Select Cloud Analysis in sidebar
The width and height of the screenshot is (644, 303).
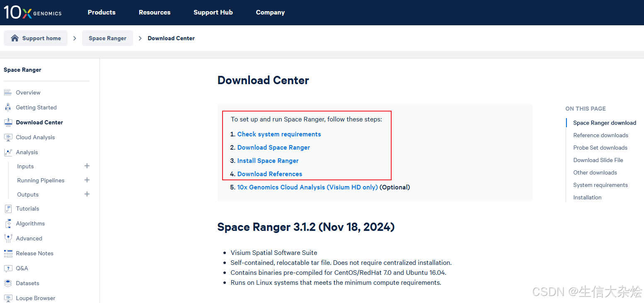click(35, 137)
